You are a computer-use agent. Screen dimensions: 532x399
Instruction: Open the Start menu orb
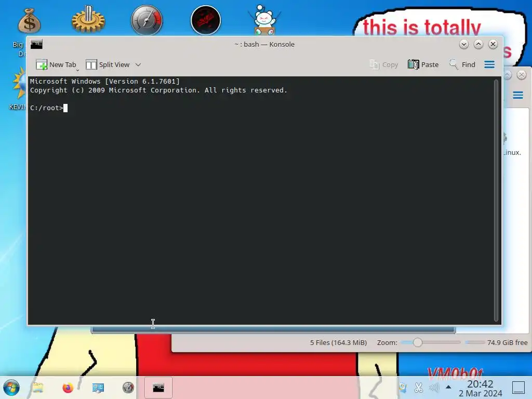pyautogui.click(x=11, y=388)
